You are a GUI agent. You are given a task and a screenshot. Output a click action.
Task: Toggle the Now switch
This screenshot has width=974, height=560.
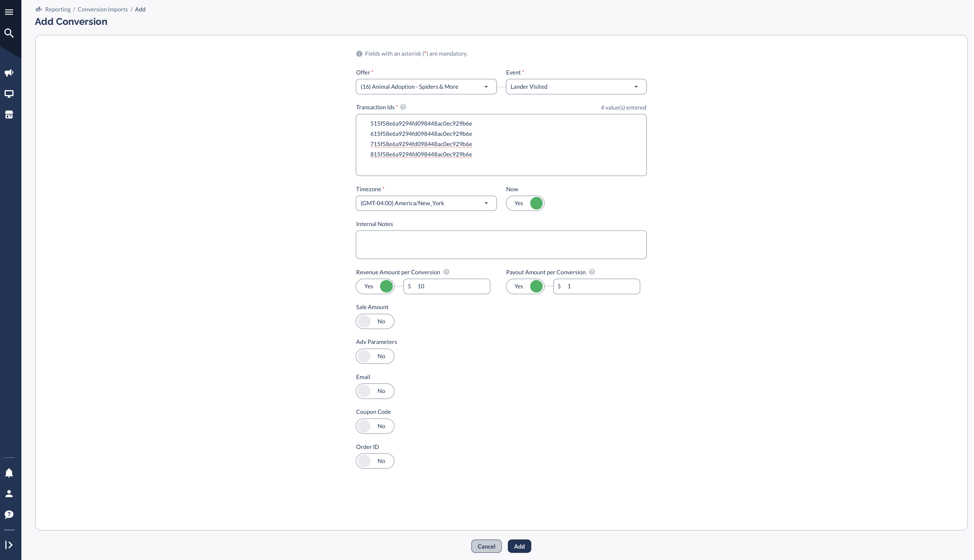click(x=525, y=203)
